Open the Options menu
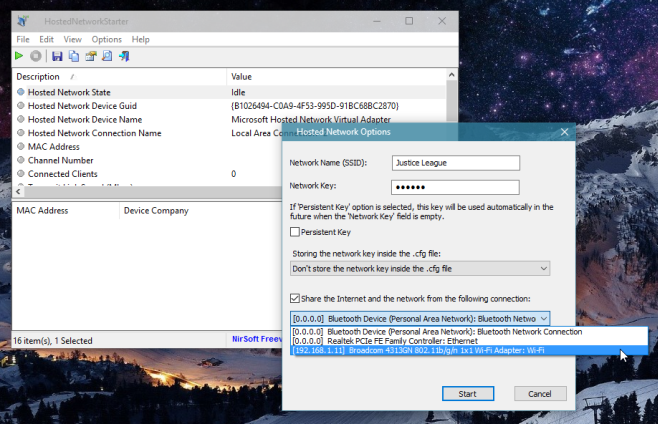658x424 pixels. pyautogui.click(x=107, y=39)
